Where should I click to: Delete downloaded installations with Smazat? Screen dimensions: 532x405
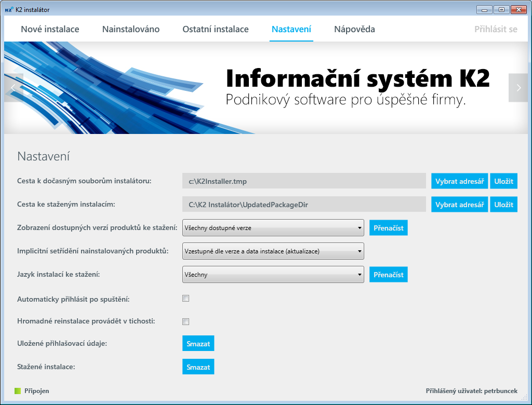point(198,367)
